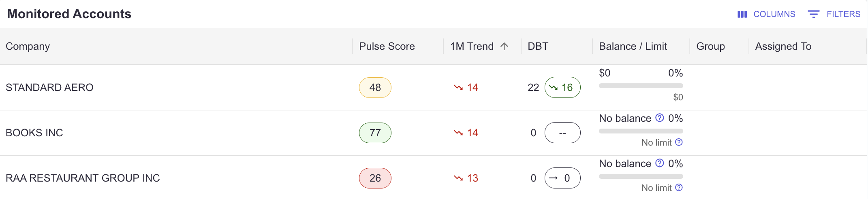Open the Columns selector icon
Image resolution: width=868 pixels, height=199 pixels.
pyautogui.click(x=742, y=14)
